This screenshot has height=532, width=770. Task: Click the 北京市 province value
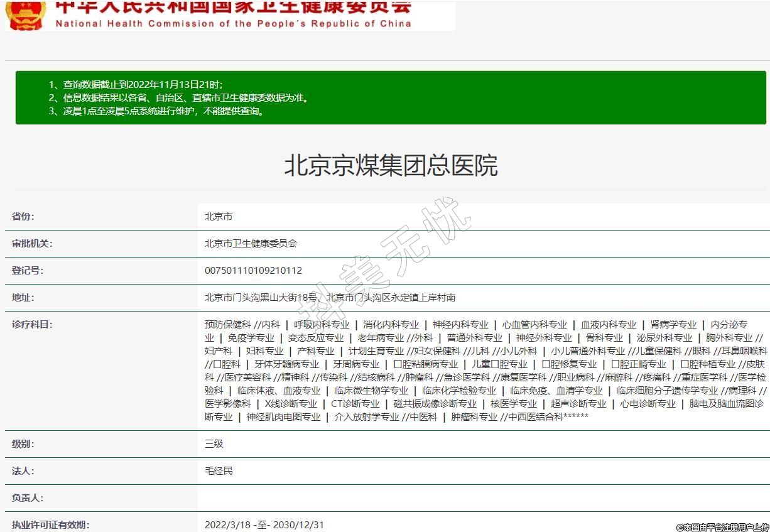tap(219, 217)
